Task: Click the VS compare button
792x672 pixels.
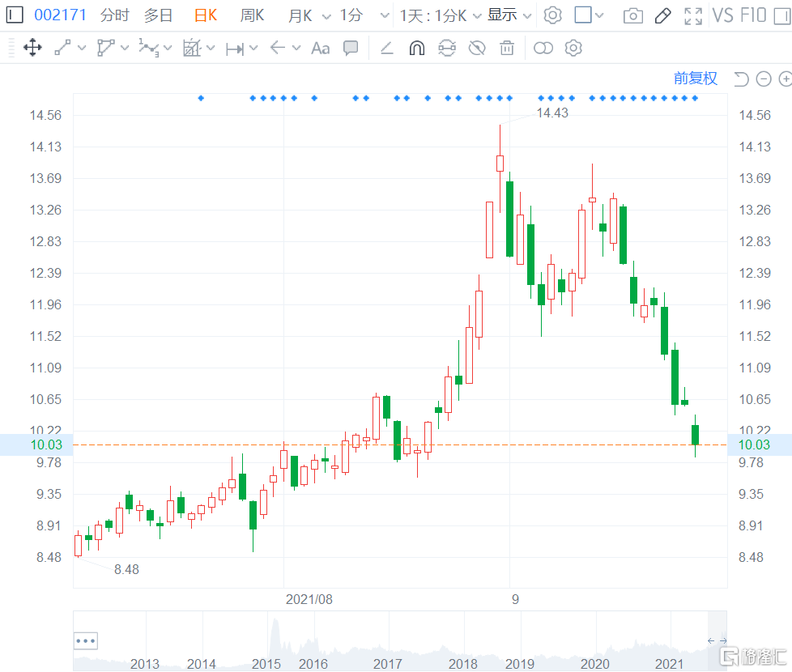Action: [x=722, y=15]
